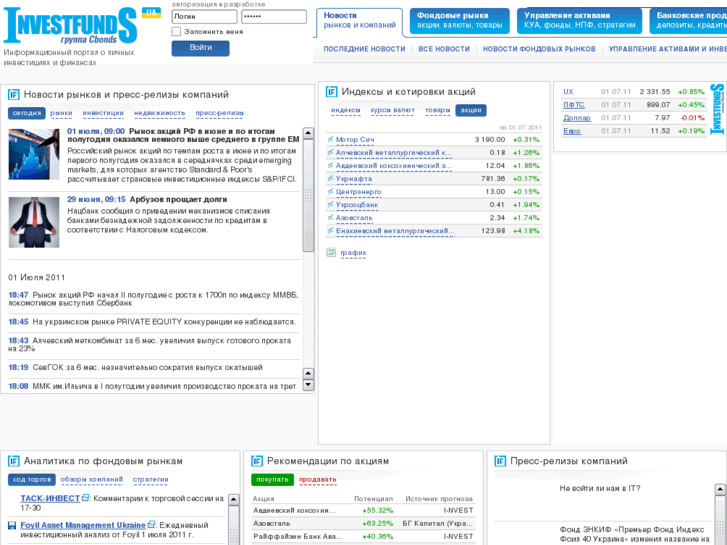Select the пресс-релизы news filter
The height and width of the screenshot is (545, 727).
click(219, 113)
